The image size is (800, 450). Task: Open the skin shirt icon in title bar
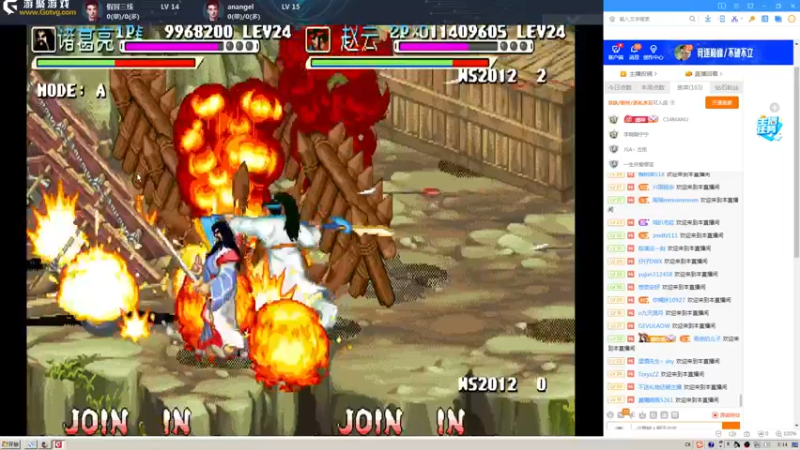(x=750, y=6)
